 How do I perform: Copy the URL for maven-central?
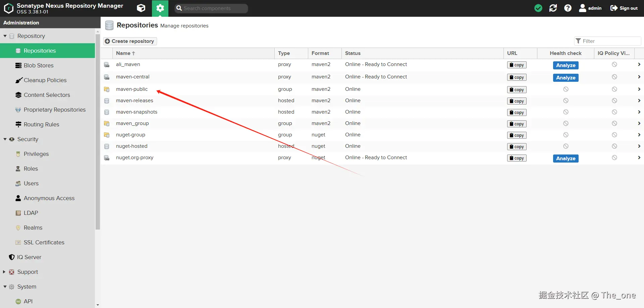pos(517,77)
